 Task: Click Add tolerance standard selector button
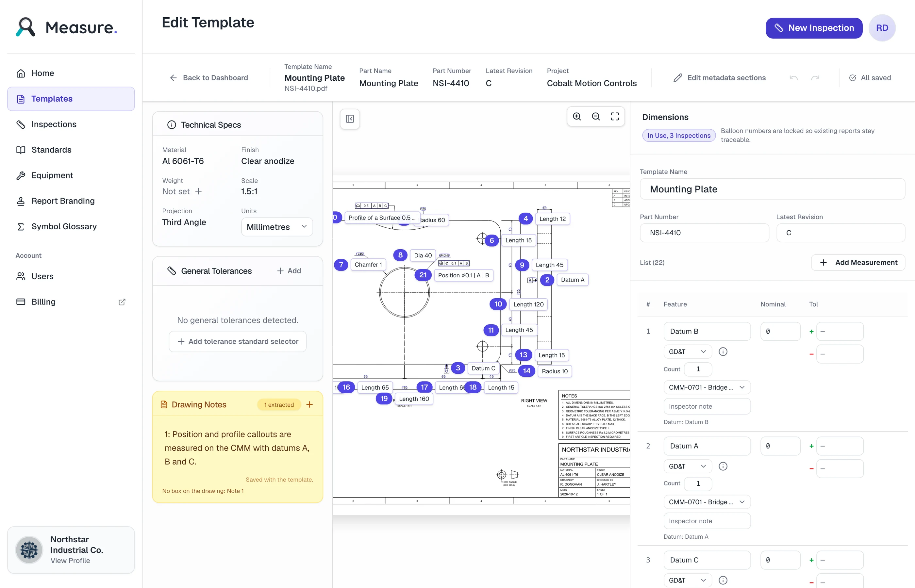coord(238,341)
